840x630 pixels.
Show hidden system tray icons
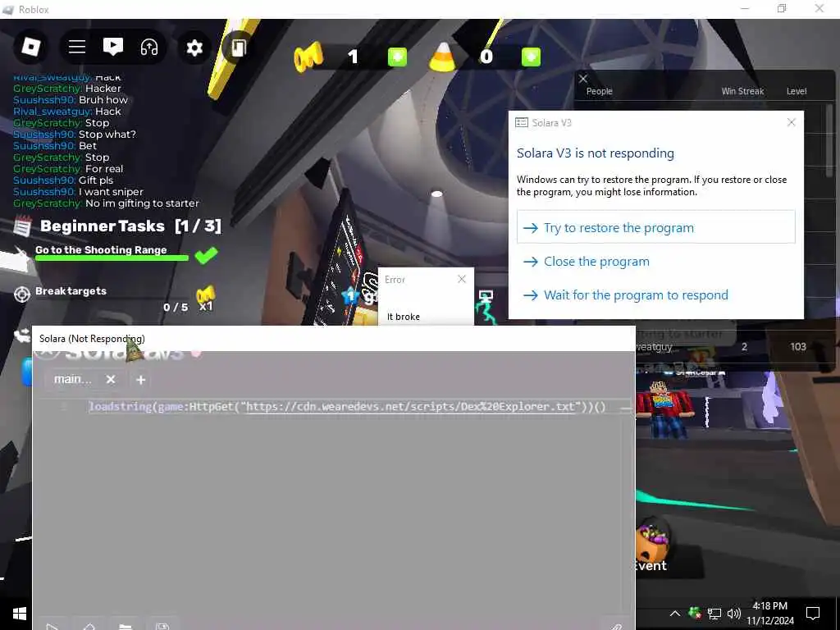click(675, 614)
